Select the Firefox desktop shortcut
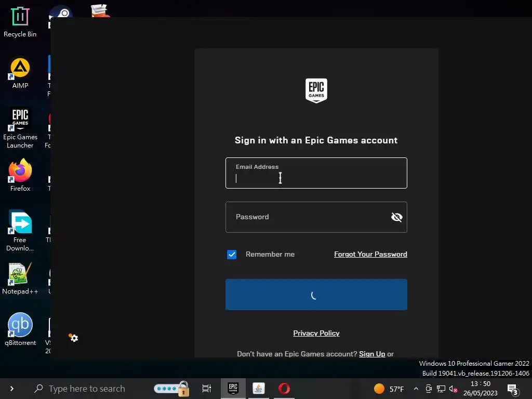 (20, 176)
